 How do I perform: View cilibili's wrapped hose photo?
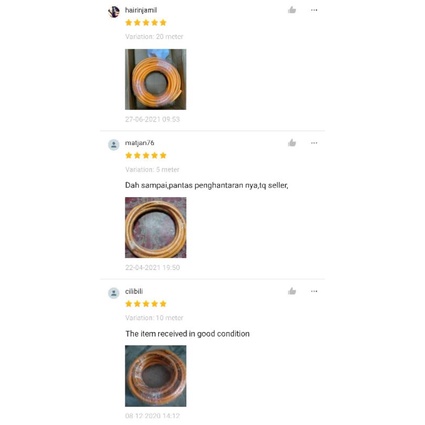[156, 376]
